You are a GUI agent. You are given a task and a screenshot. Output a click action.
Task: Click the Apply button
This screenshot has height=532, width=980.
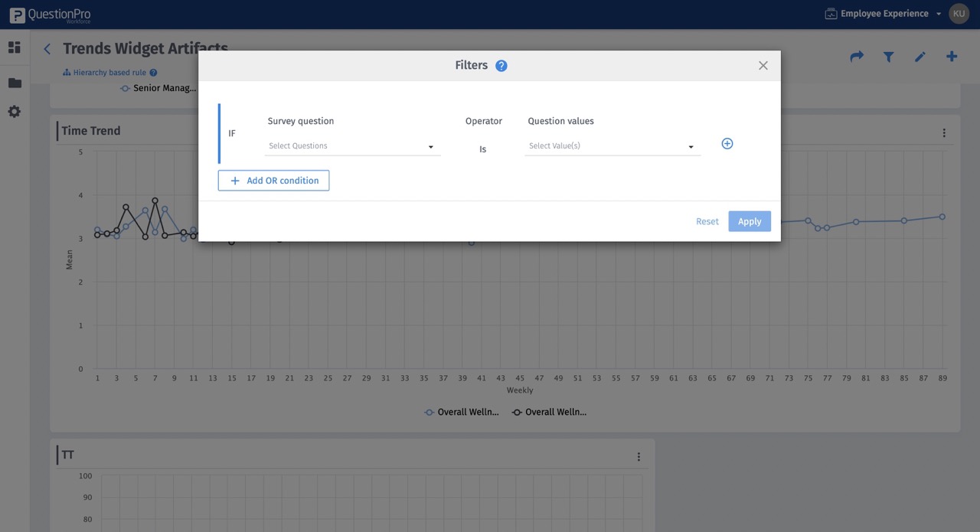click(x=750, y=221)
